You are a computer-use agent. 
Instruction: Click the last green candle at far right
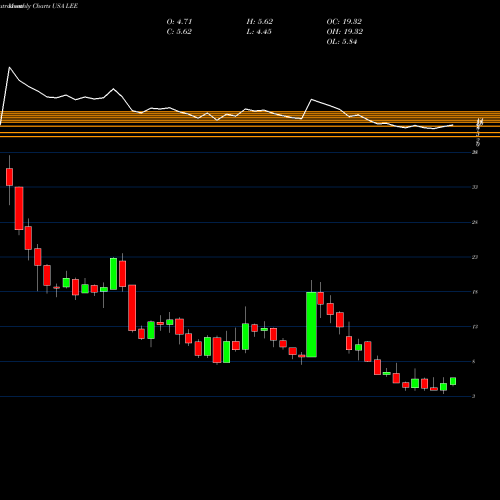[453, 381]
